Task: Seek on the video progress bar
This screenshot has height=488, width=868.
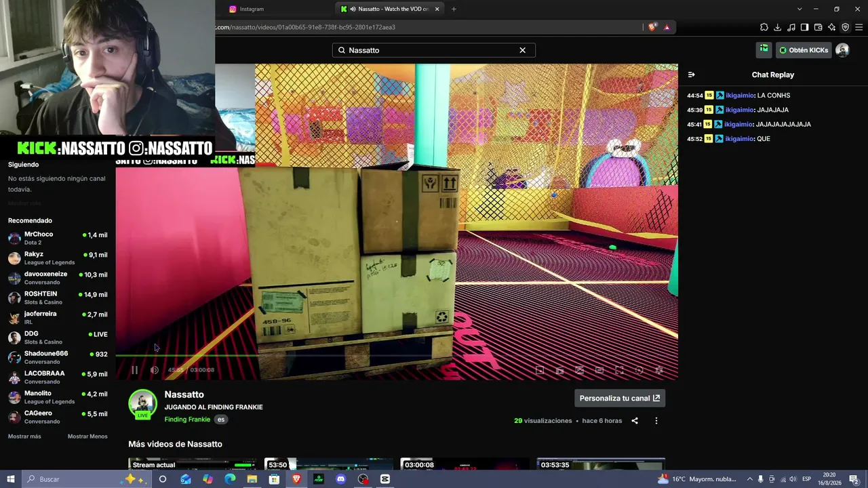Action: [x=397, y=355]
